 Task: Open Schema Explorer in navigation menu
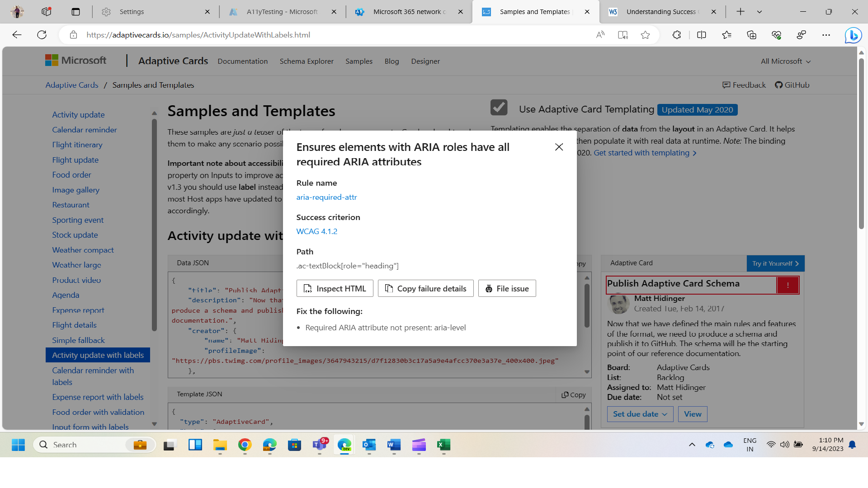[307, 61]
